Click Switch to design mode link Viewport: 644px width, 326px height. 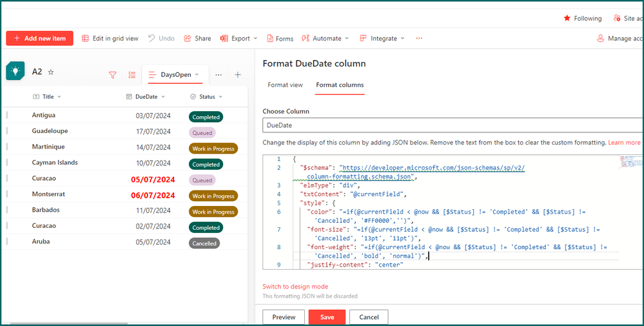[x=295, y=287]
